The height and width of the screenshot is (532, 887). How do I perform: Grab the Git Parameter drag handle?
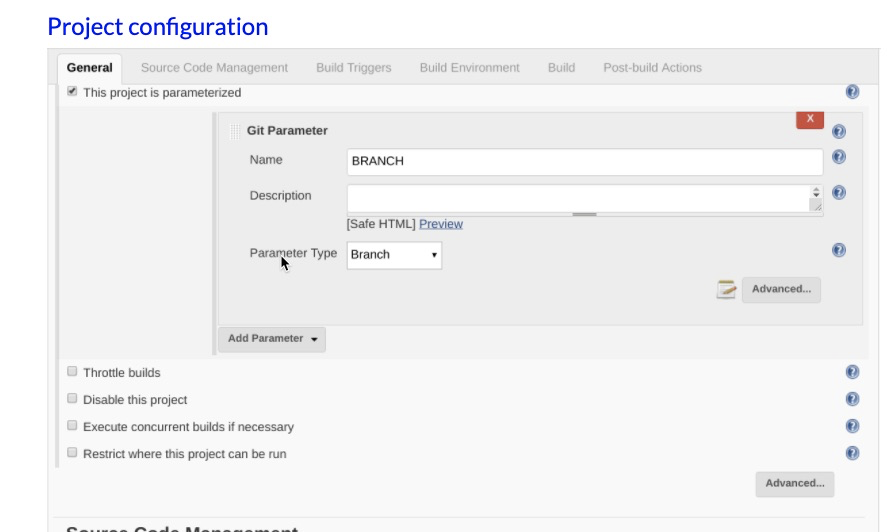pos(234,131)
